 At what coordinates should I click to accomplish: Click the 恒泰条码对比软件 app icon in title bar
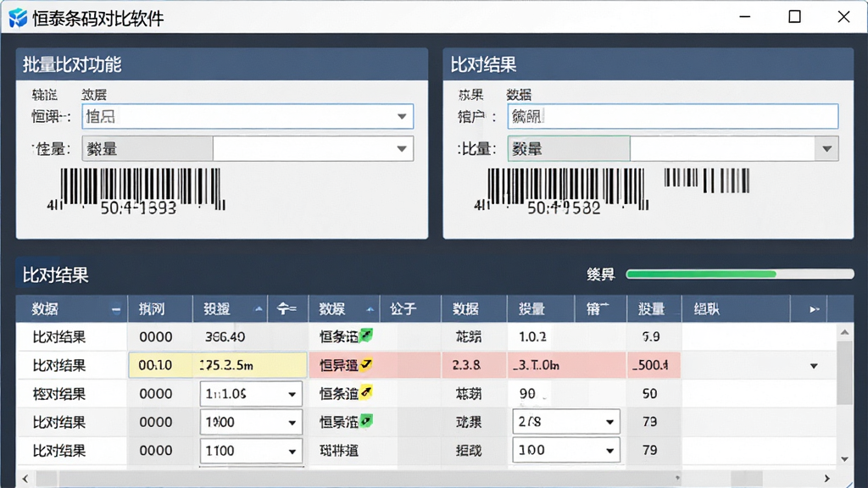click(x=17, y=18)
